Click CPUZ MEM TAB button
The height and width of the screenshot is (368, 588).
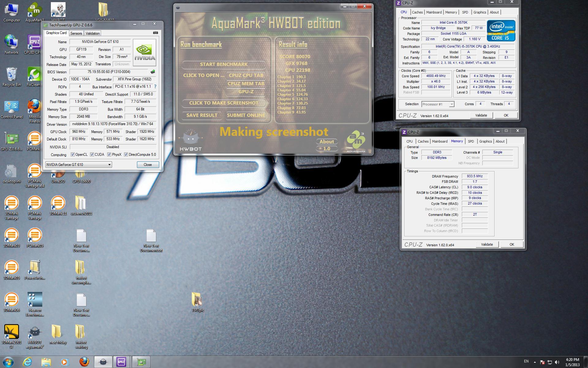click(x=246, y=84)
